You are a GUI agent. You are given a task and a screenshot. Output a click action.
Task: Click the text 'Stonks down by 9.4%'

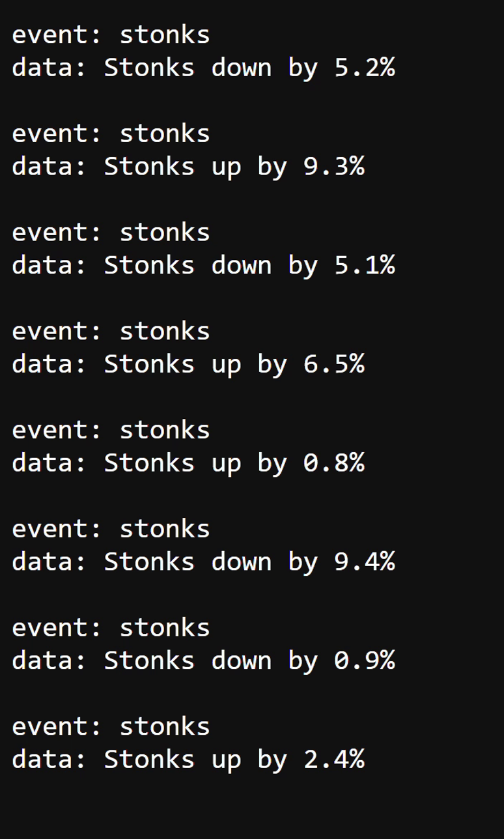pyautogui.click(x=249, y=562)
